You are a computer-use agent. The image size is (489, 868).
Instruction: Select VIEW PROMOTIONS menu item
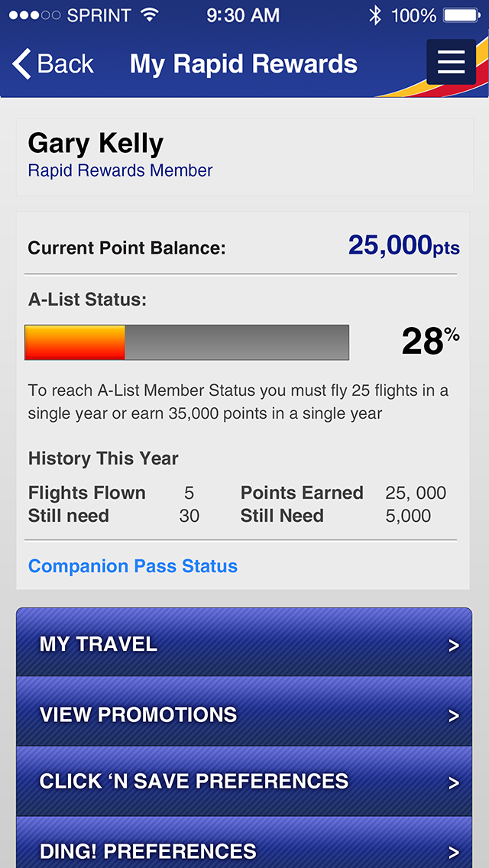pyautogui.click(x=138, y=714)
